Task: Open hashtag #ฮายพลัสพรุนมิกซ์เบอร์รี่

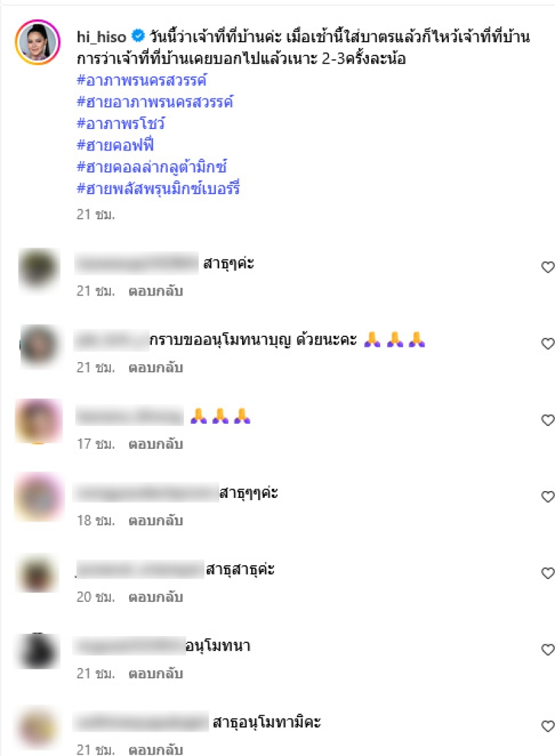Action: tap(158, 188)
